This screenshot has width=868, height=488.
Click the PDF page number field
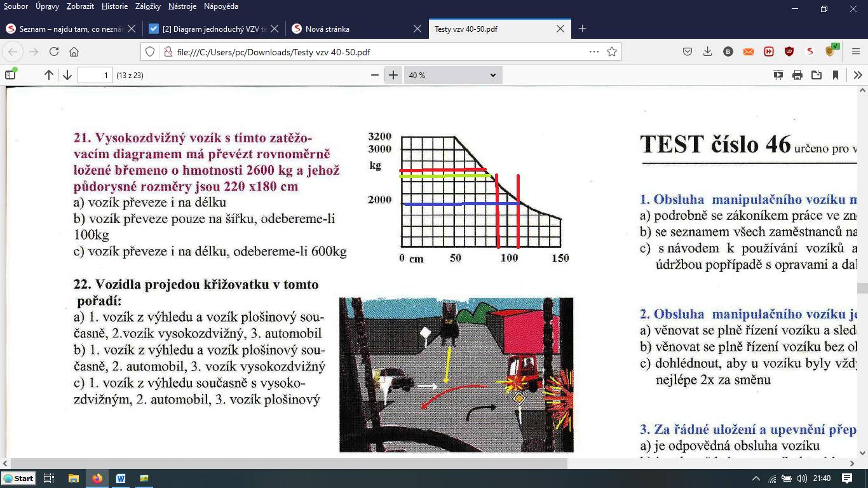[95, 75]
